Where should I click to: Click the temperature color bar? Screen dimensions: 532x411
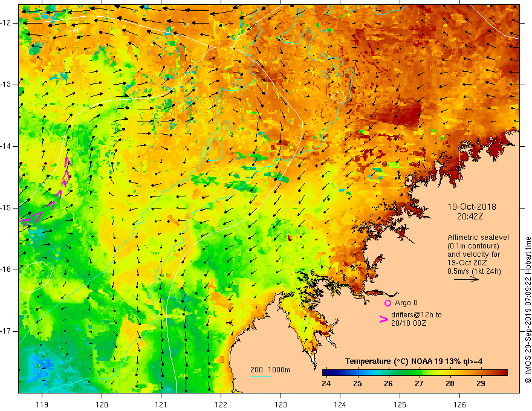415,373
